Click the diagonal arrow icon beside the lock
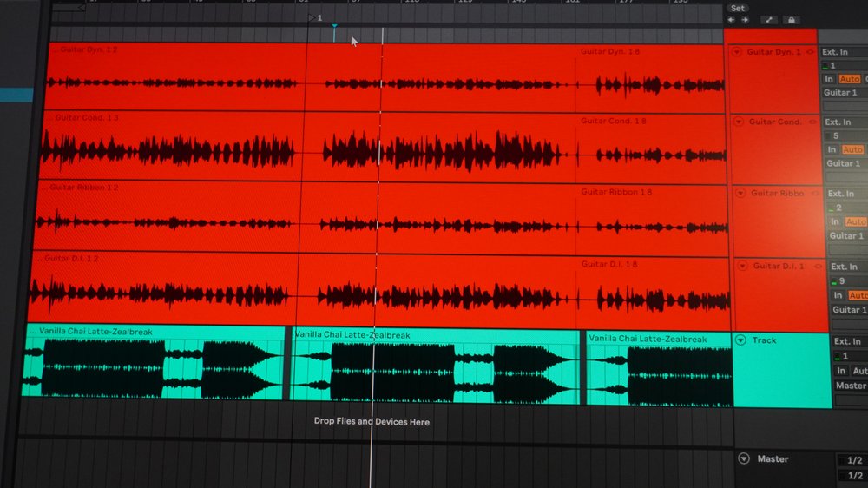868x488 pixels. (x=769, y=19)
